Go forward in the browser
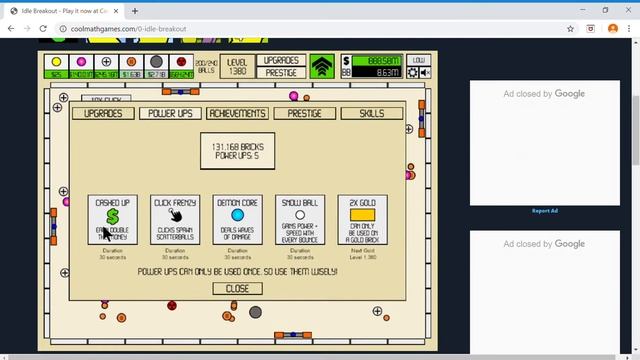The height and width of the screenshot is (360, 640). (x=27, y=29)
